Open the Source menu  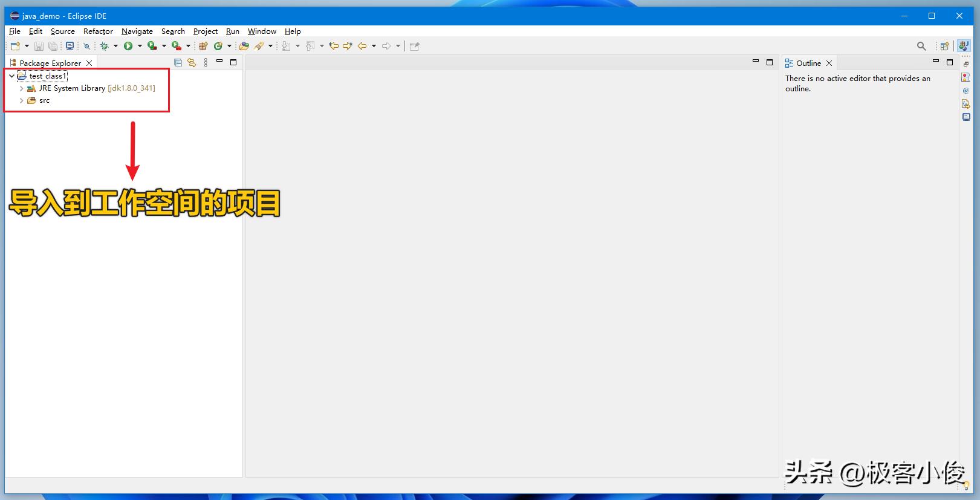tap(63, 31)
